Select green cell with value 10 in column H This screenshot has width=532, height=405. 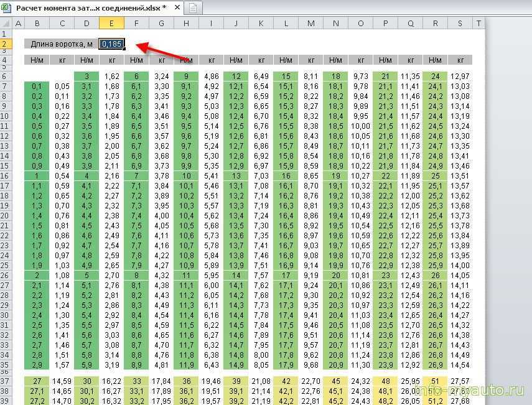click(186, 175)
